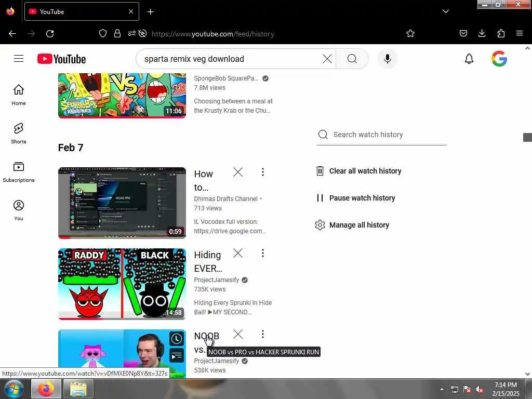Click Clear all watch history
This screenshot has width=532, height=399.
pyautogui.click(x=358, y=170)
